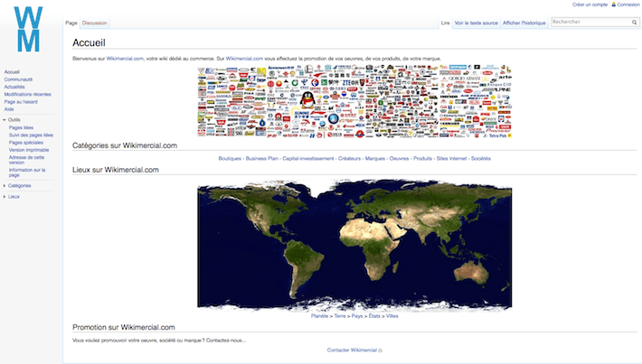Viewport: 642px width, 364px height.
Task: Click Catégories sur Wikimercial.com heading
Action: 125,145
